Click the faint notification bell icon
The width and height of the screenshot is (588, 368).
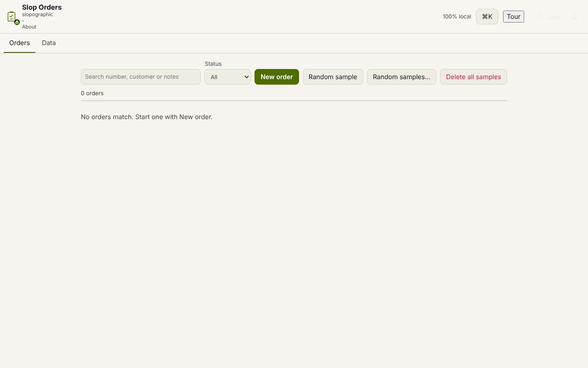[574, 17]
